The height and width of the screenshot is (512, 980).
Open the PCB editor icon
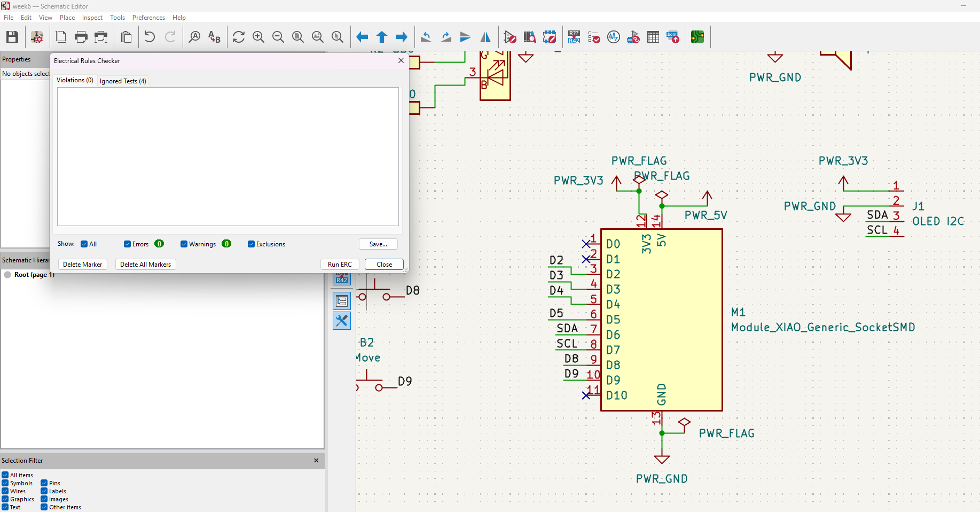point(697,37)
